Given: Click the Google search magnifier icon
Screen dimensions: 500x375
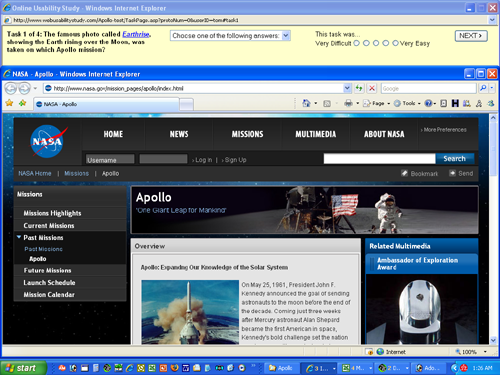Looking at the screenshot, I should click(x=483, y=88).
